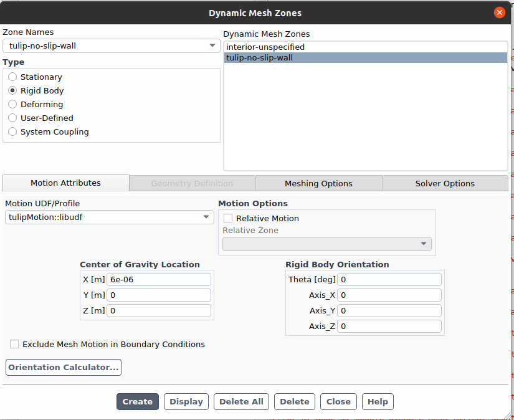Image resolution: width=514 pixels, height=420 pixels.
Task: Select the Rigid Body radio button
Action: click(12, 91)
